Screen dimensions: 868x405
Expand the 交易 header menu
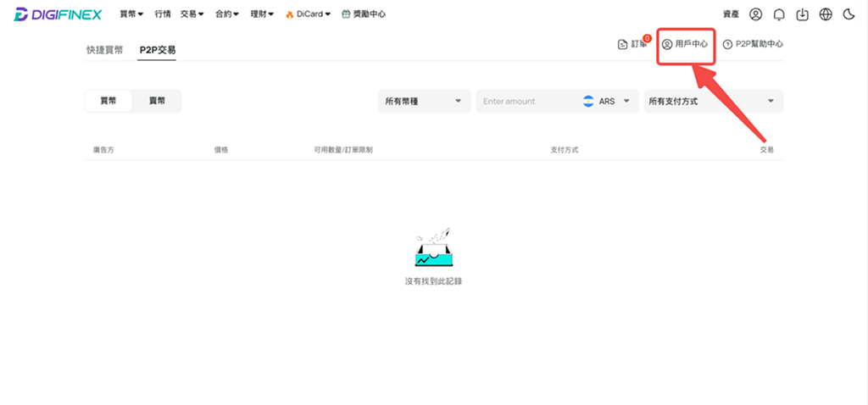pyautogui.click(x=192, y=14)
